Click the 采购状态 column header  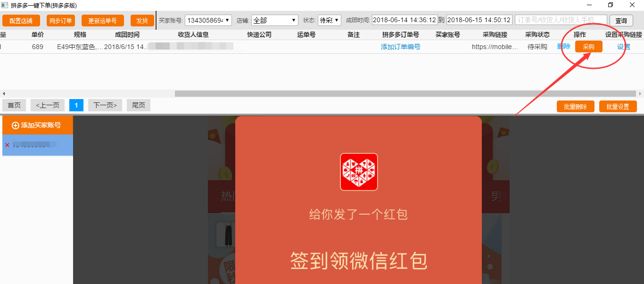(x=537, y=34)
